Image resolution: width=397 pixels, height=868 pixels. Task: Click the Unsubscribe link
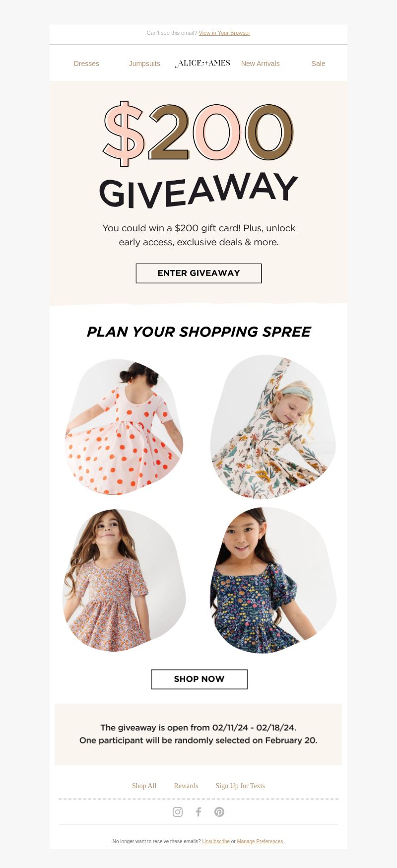[216, 841]
